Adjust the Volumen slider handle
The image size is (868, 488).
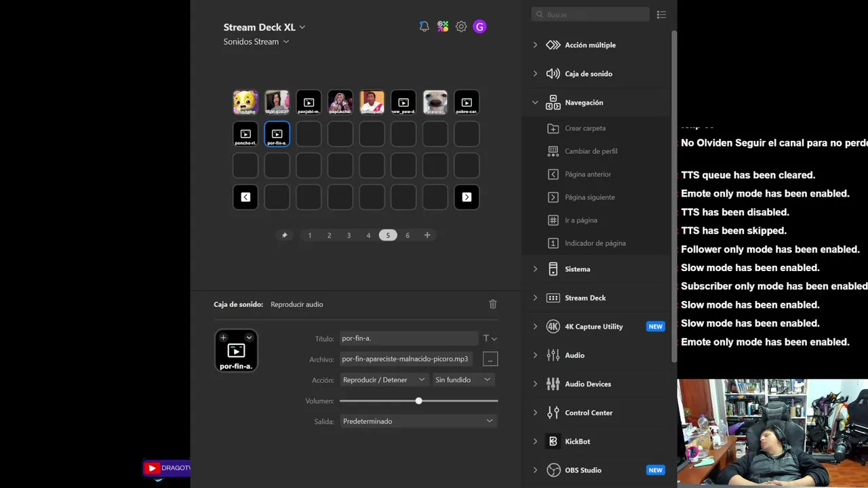[x=418, y=401]
